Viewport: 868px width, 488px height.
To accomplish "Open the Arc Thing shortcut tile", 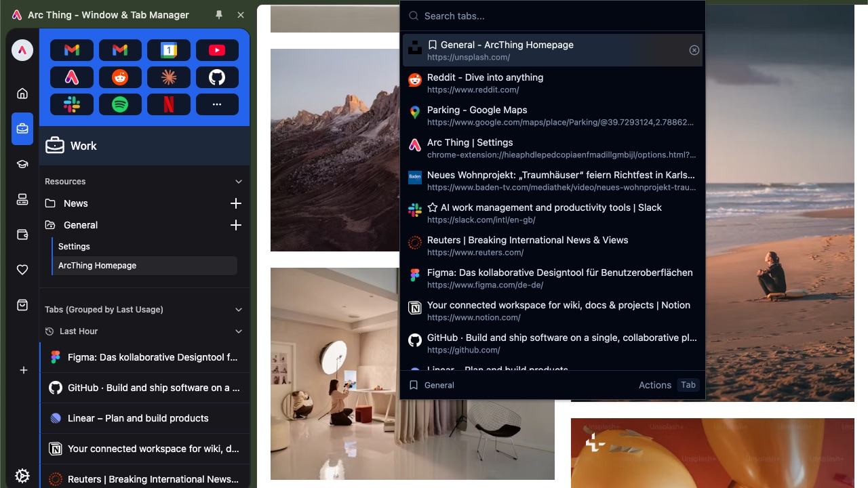I will (71, 77).
